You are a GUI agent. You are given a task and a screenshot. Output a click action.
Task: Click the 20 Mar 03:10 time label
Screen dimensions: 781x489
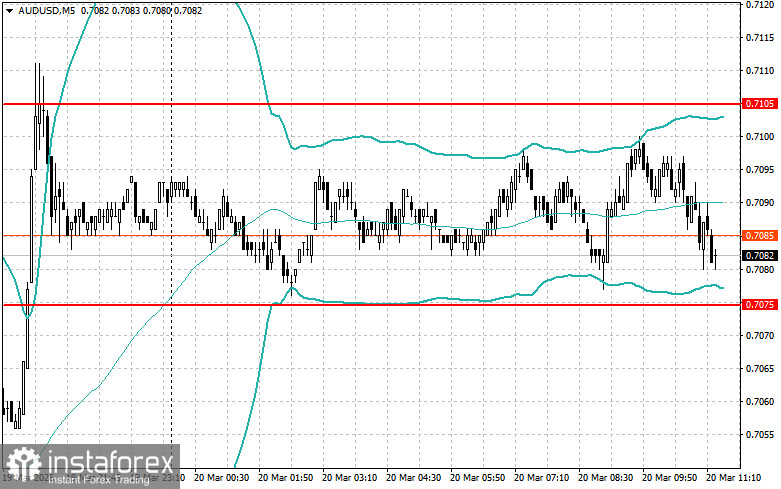pos(350,478)
